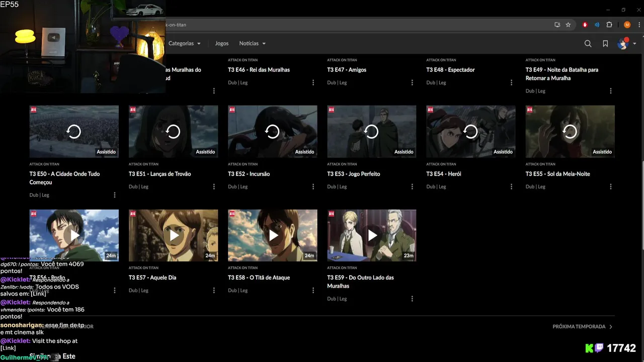The width and height of the screenshot is (644, 362).
Task: Click the Attack on Titan label above E54
Action: (441, 164)
